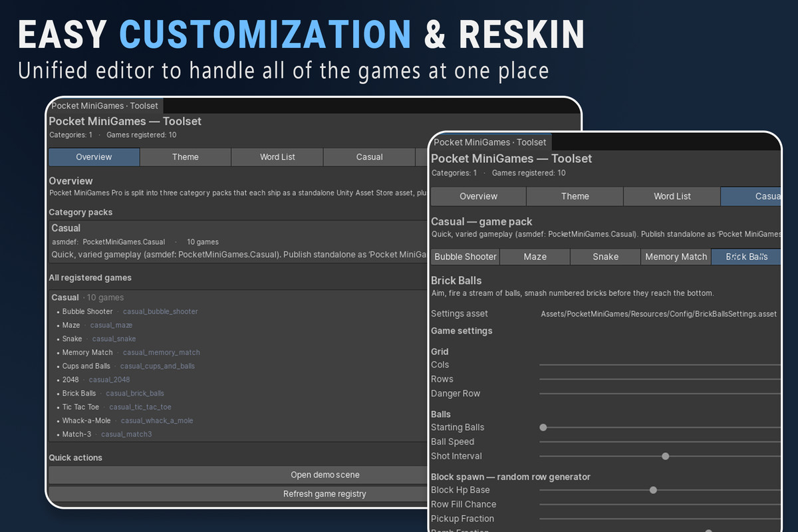This screenshot has width=798, height=532.
Task: Select the Brick Balls game tab
Action: click(x=746, y=257)
